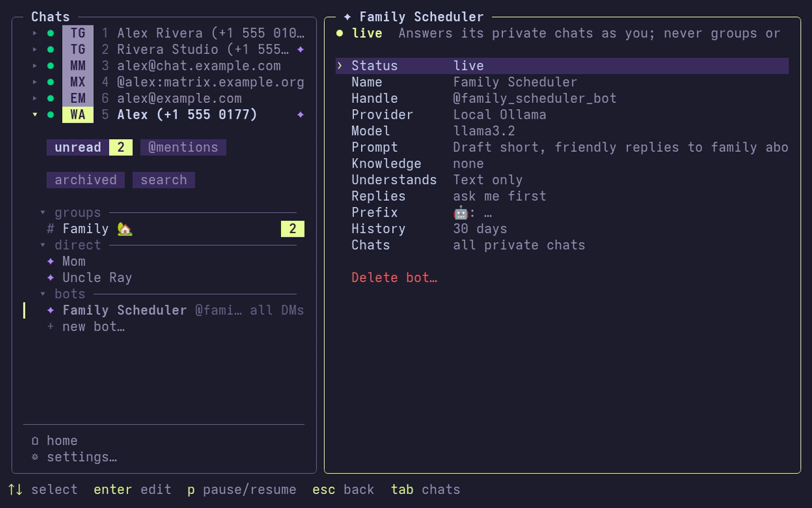The width and height of the screenshot is (812, 508).
Task: Click the EM badge for alex@example.com
Action: 78,98
